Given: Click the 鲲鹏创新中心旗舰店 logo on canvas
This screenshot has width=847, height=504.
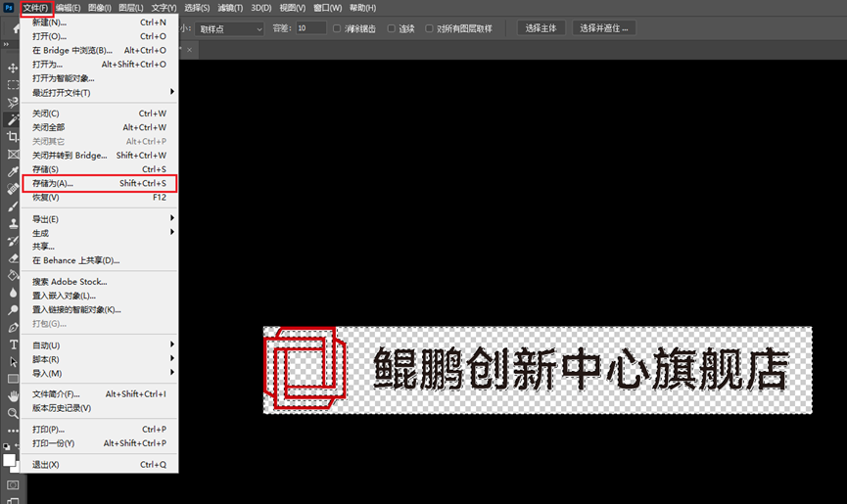Looking at the screenshot, I should click(538, 370).
